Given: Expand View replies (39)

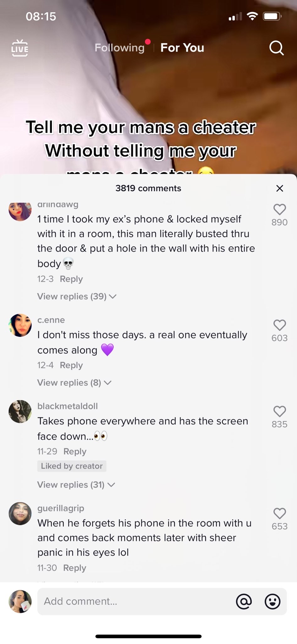Looking at the screenshot, I should (x=77, y=296).
